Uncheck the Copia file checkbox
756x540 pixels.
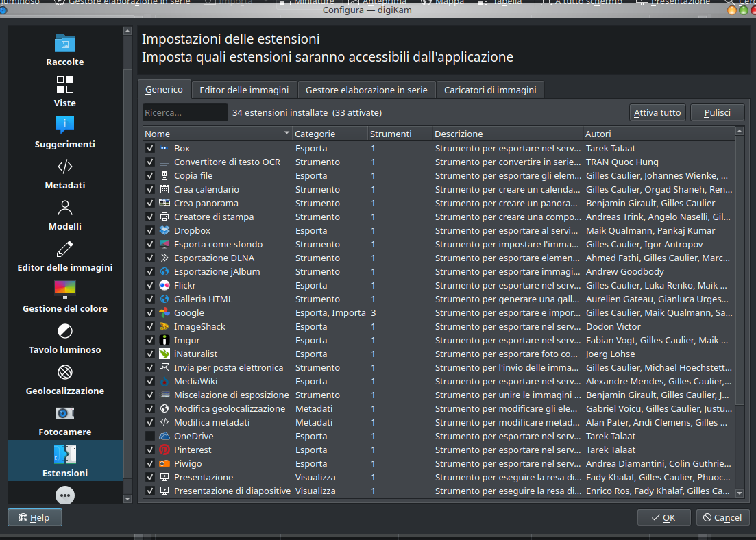tap(150, 175)
